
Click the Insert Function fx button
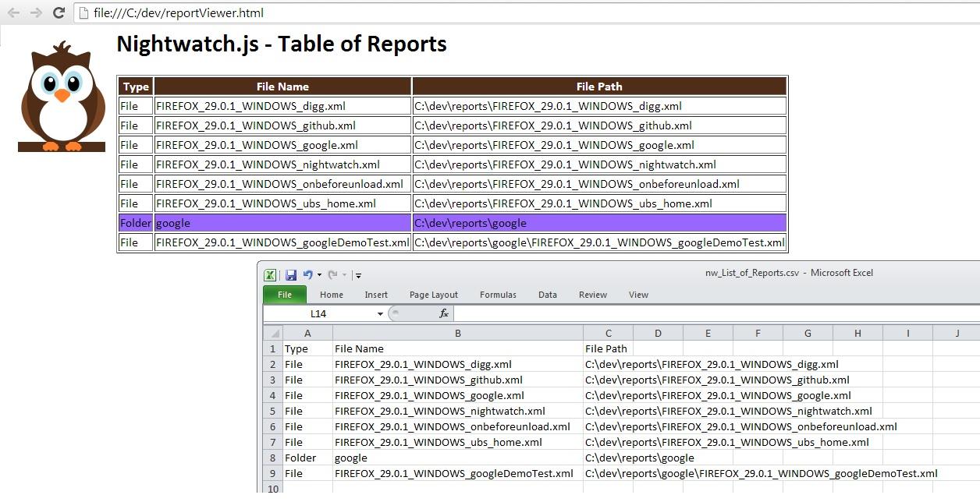pos(443,313)
